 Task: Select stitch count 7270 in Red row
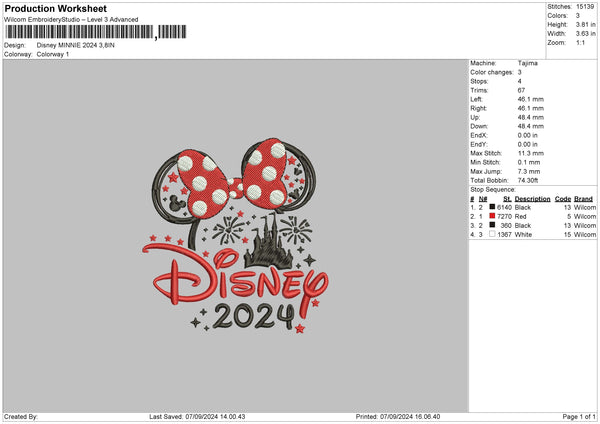[x=504, y=217]
